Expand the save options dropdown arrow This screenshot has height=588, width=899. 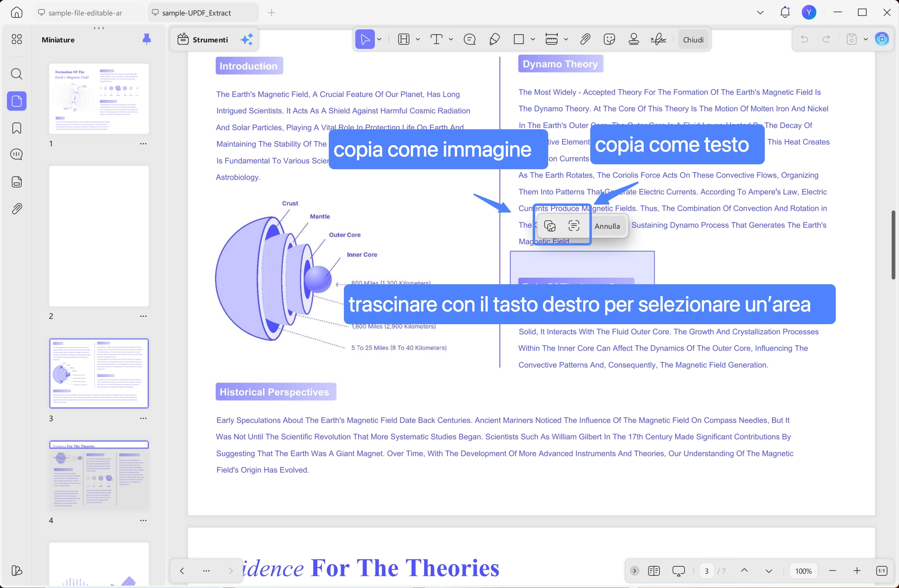[x=866, y=39]
